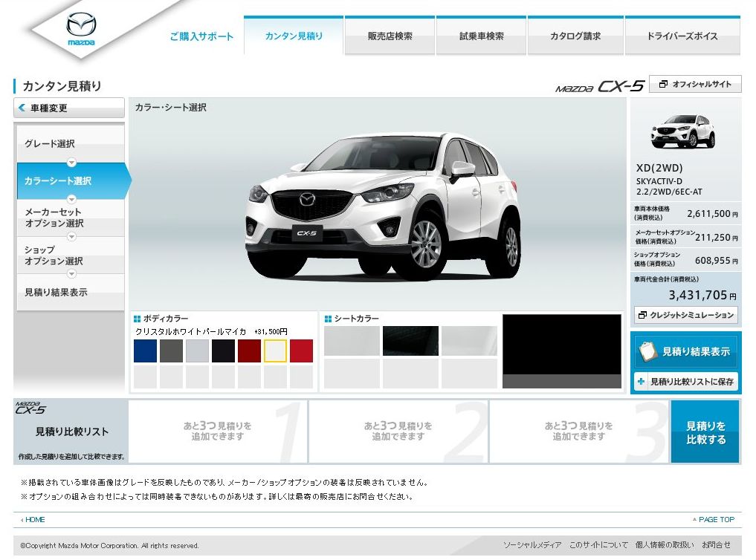The width and height of the screenshot is (756, 560).
Task: Click comparison slot number 2
Action: (398, 432)
